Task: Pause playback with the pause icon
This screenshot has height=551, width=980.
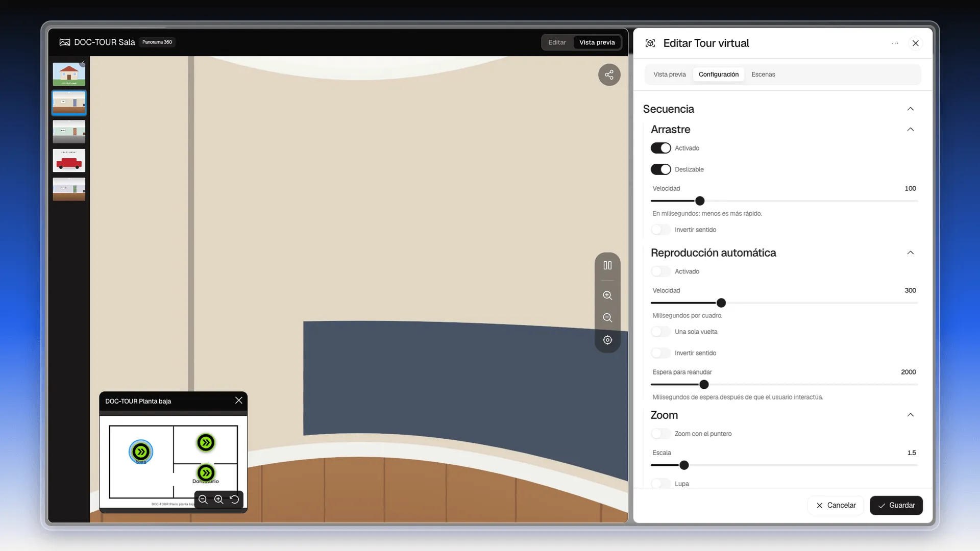Action: coord(607,265)
